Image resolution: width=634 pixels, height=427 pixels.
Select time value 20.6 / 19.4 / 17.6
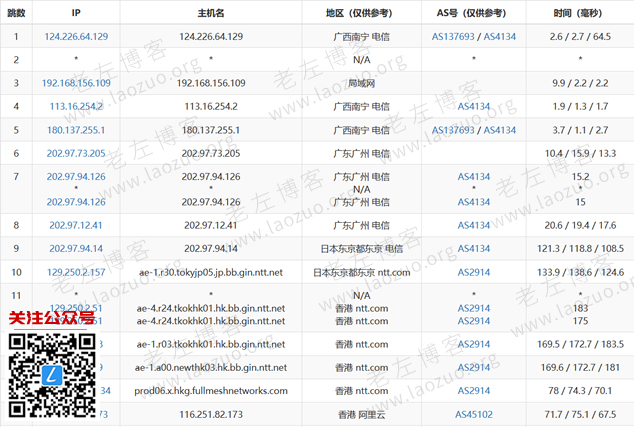[x=580, y=225]
